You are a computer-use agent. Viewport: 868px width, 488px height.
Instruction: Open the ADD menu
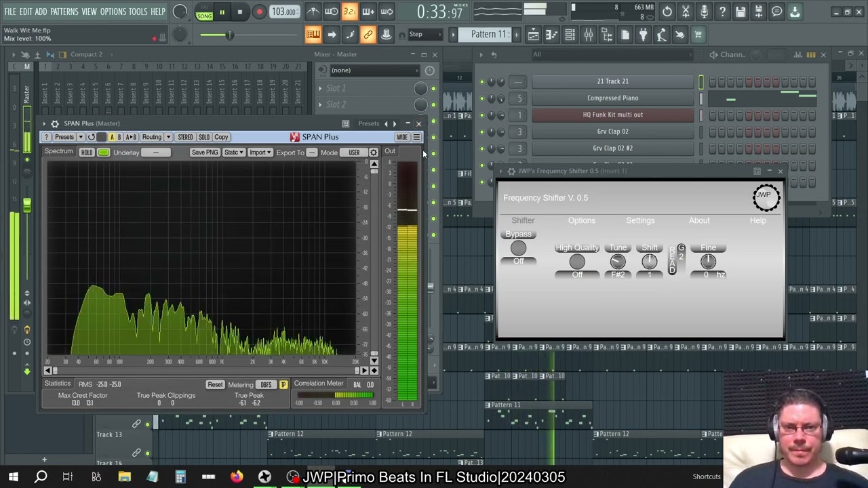(41, 12)
